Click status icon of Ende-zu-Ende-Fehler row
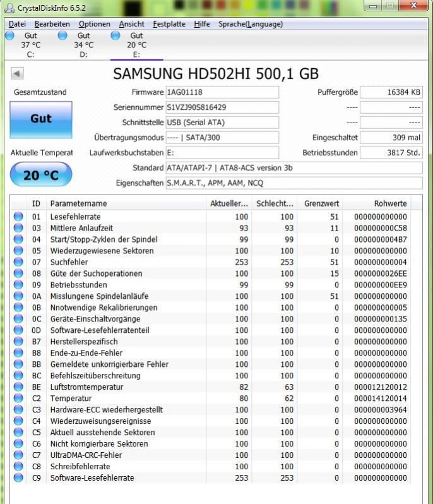This screenshot has height=504, width=433. tap(18, 352)
